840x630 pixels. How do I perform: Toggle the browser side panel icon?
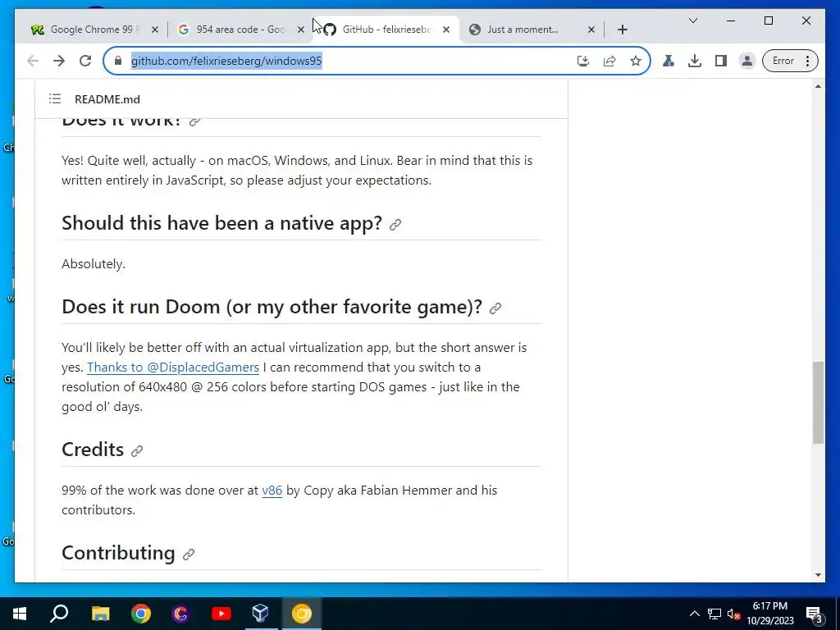[720, 61]
